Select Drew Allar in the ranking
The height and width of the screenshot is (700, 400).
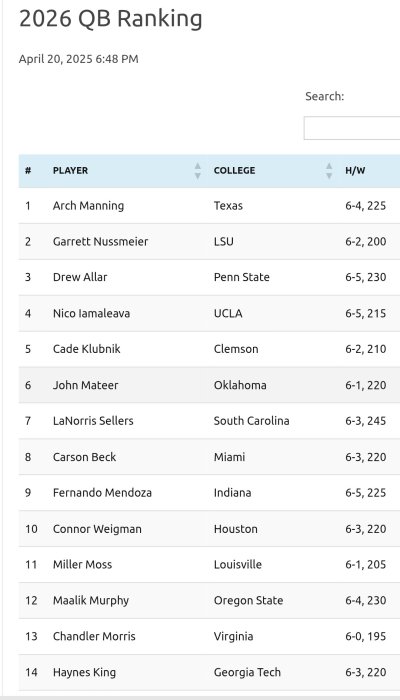80,277
